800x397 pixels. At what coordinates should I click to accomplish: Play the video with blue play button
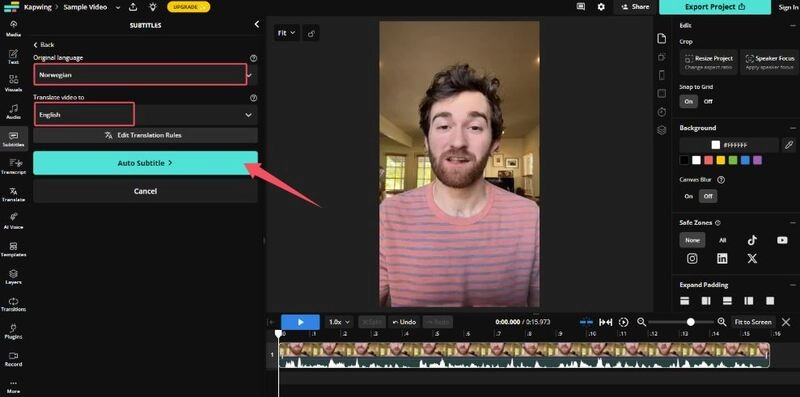[x=301, y=322]
